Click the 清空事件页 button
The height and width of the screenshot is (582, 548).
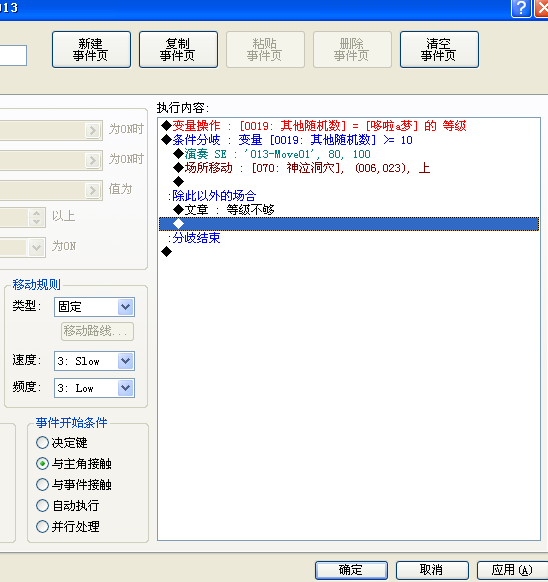439,49
